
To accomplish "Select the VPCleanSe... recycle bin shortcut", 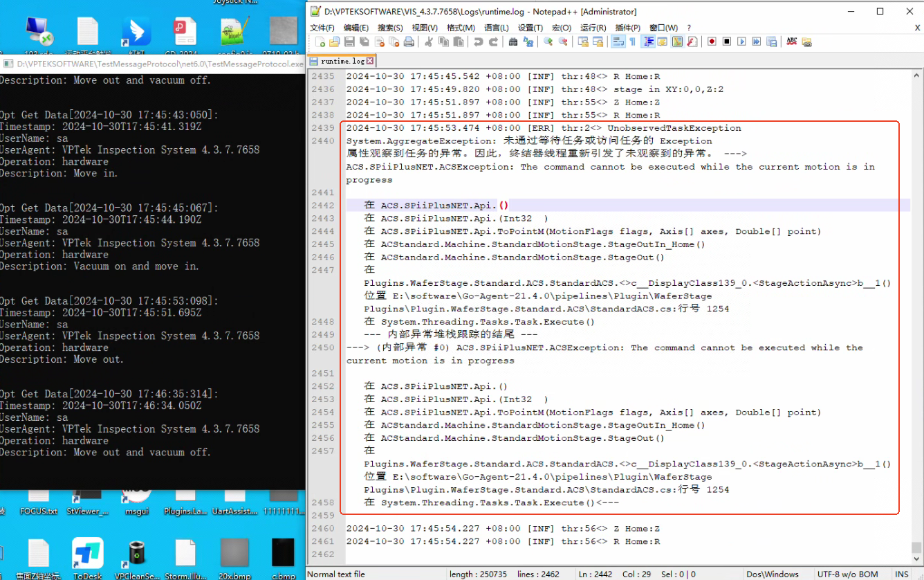I will pyautogui.click(x=137, y=559).
